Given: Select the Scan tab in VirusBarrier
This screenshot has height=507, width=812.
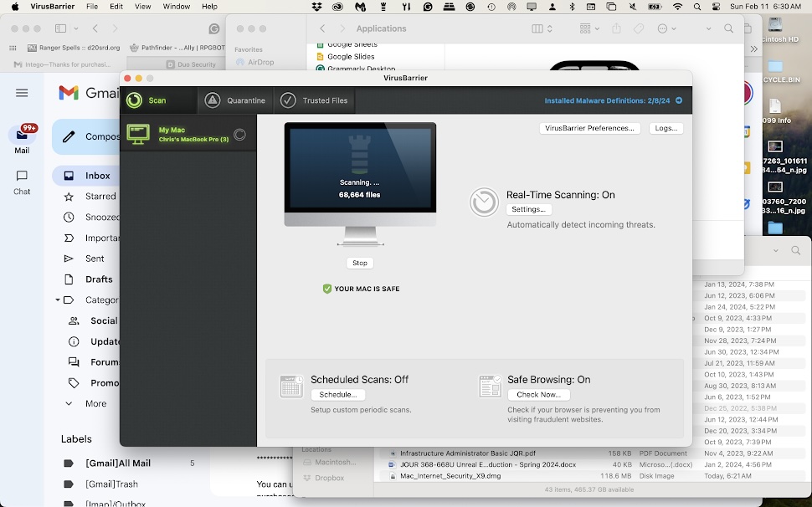Looking at the screenshot, I should (158, 100).
